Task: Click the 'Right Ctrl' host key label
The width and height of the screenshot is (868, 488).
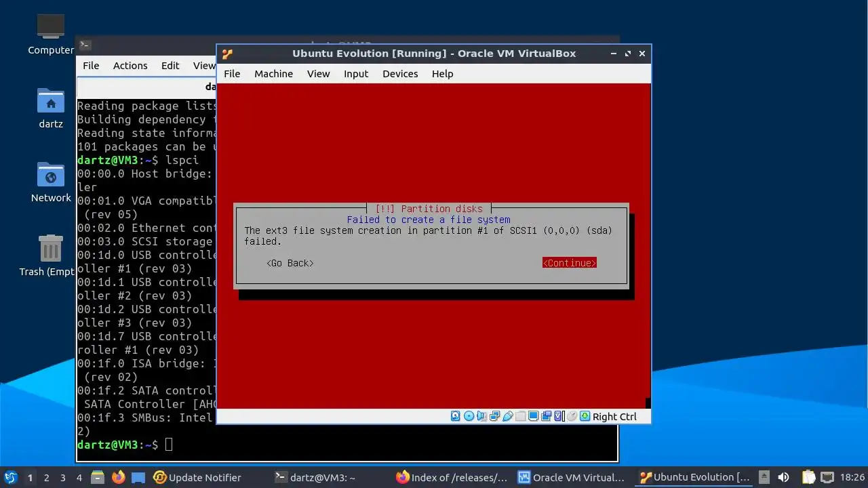Action: [614, 417]
